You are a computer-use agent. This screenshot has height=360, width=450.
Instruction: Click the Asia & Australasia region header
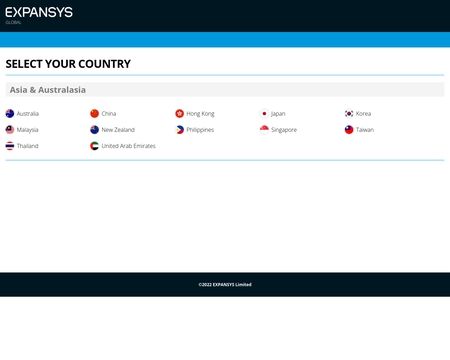coord(225,90)
